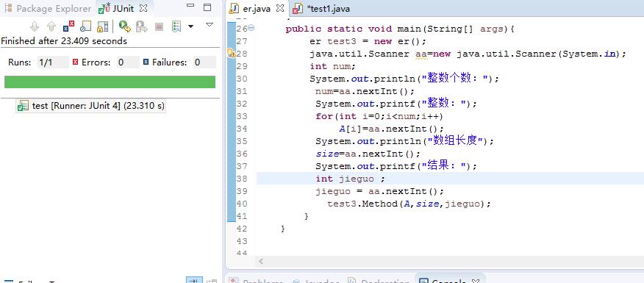Toggle JUnit scroll lock
The height and width of the screenshot is (283, 644).
point(102,26)
